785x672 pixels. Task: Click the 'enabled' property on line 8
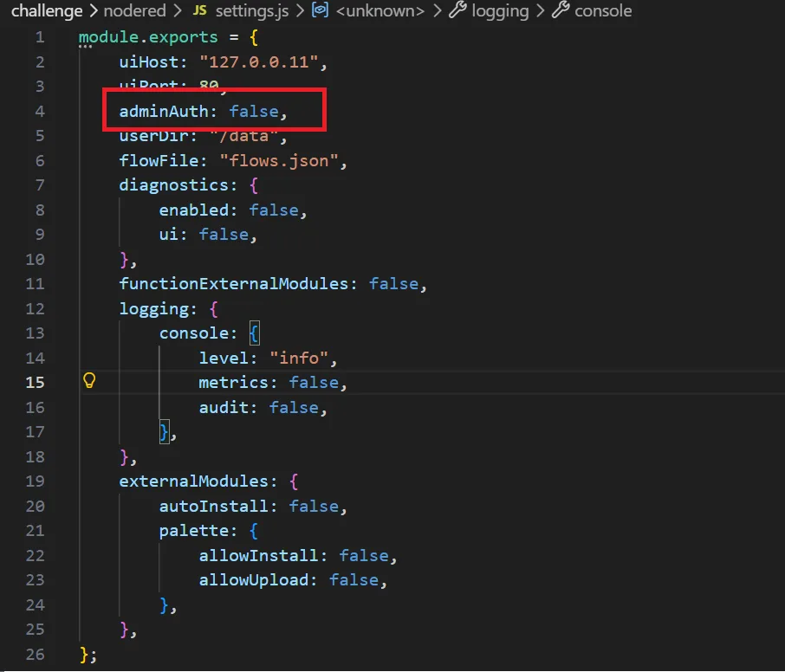click(x=194, y=210)
